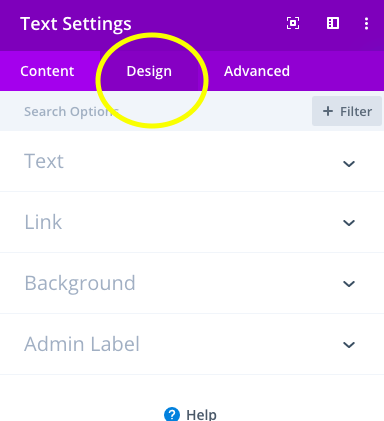
Task: Switch to the Content tab
Action: tap(47, 71)
